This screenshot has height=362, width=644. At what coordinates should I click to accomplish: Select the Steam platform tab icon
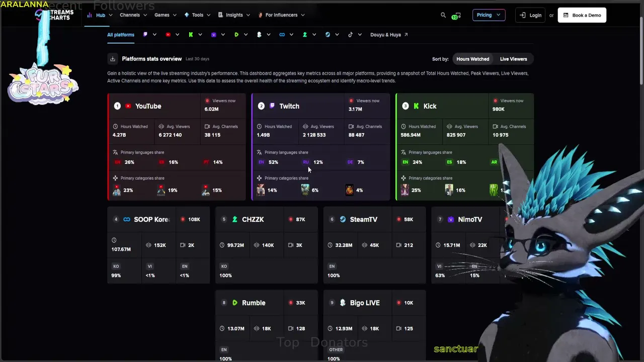[x=328, y=35]
